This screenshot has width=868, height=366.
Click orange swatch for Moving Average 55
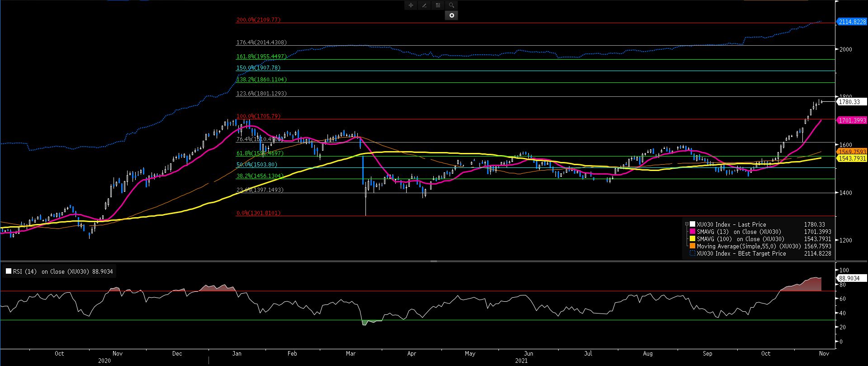pyautogui.click(x=692, y=246)
